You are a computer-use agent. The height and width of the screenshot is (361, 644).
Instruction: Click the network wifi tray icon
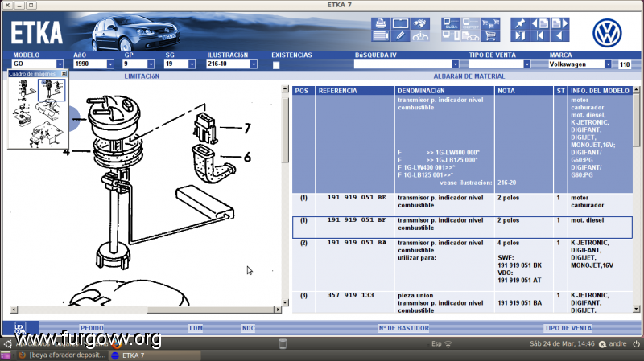pos(448,344)
